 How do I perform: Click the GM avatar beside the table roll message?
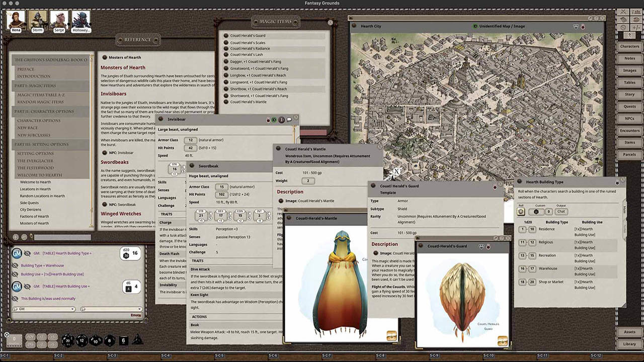[x=17, y=253]
